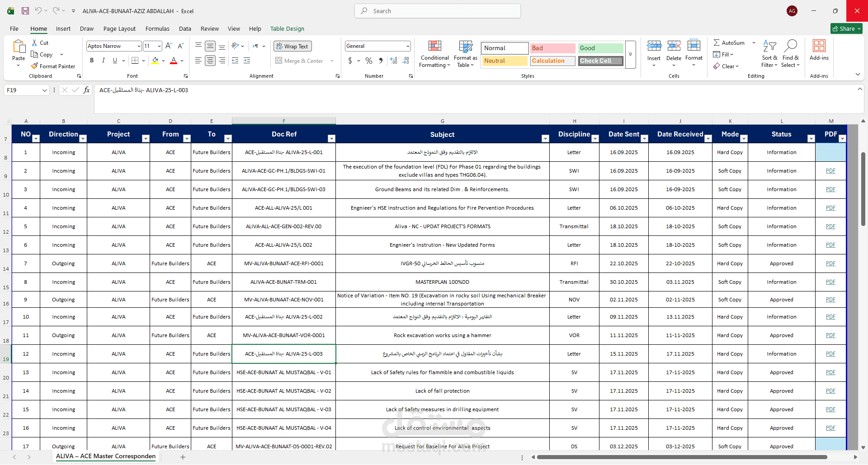
Task: Open the Status column filter
Action: [x=811, y=139]
